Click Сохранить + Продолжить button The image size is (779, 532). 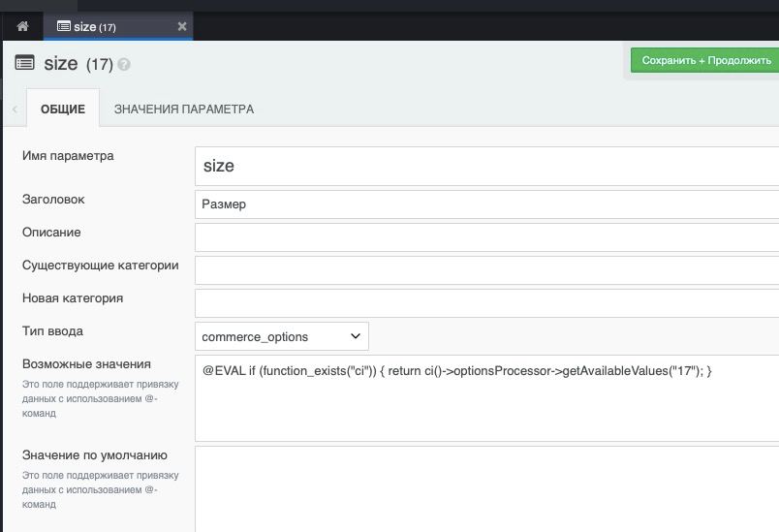705,61
